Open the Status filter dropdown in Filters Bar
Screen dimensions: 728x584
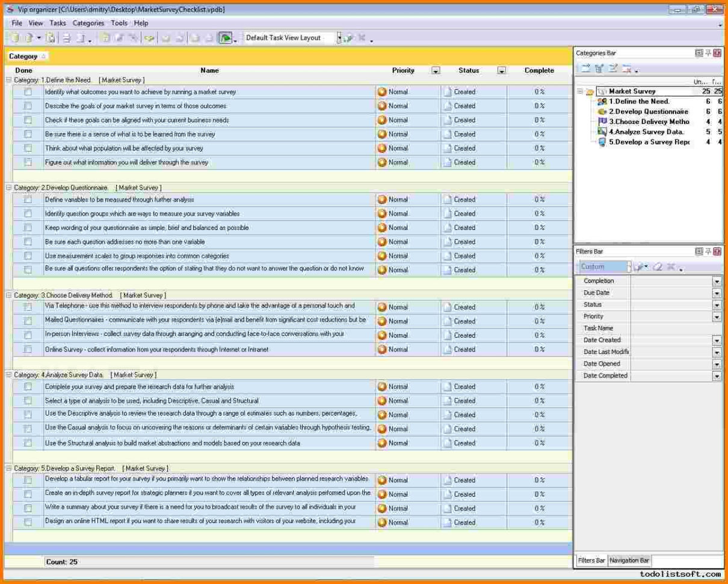point(717,305)
